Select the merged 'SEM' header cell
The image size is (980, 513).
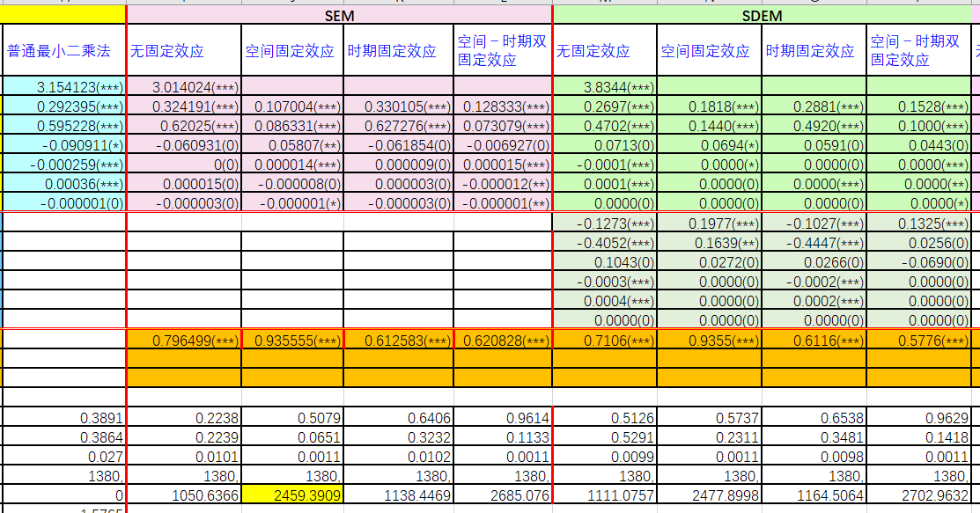339,15
